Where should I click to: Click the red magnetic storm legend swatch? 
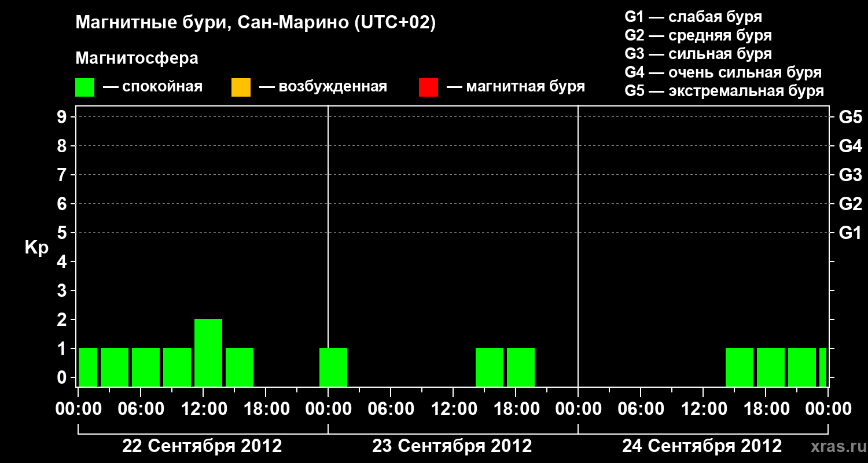(428, 87)
